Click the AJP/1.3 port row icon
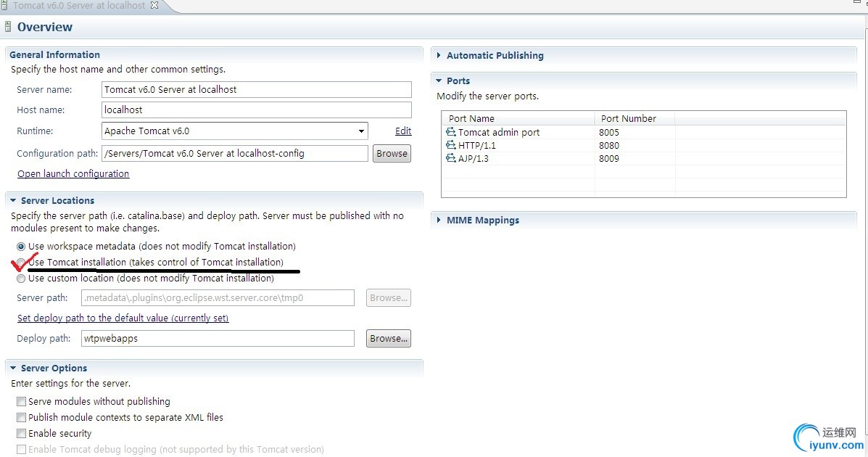This screenshot has height=457, width=868. pos(450,158)
